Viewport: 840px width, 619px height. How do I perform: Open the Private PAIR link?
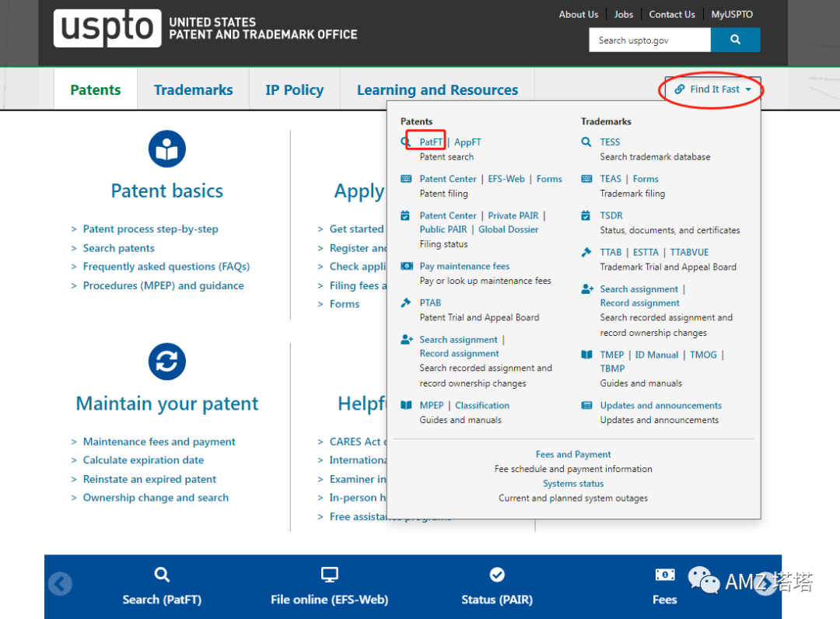pyautogui.click(x=513, y=215)
